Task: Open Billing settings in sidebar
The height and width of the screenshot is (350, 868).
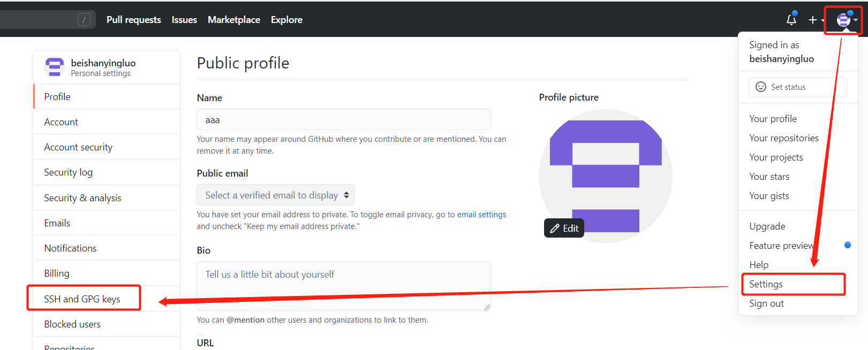Action: tap(107, 273)
